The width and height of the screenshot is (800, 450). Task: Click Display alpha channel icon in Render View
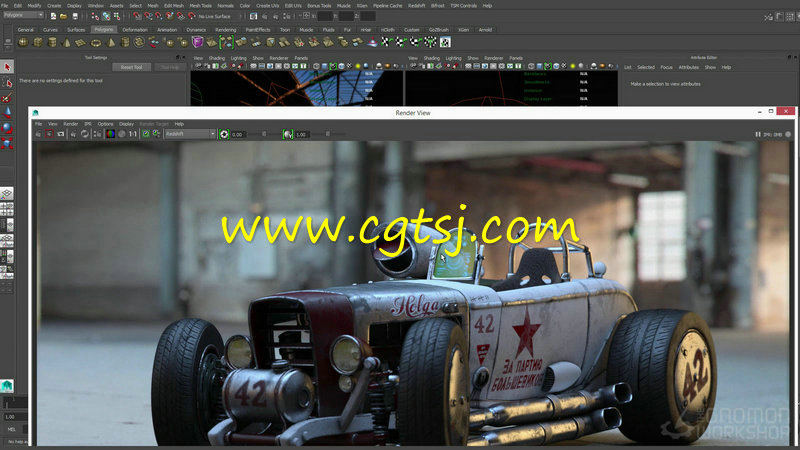pyautogui.click(x=121, y=134)
